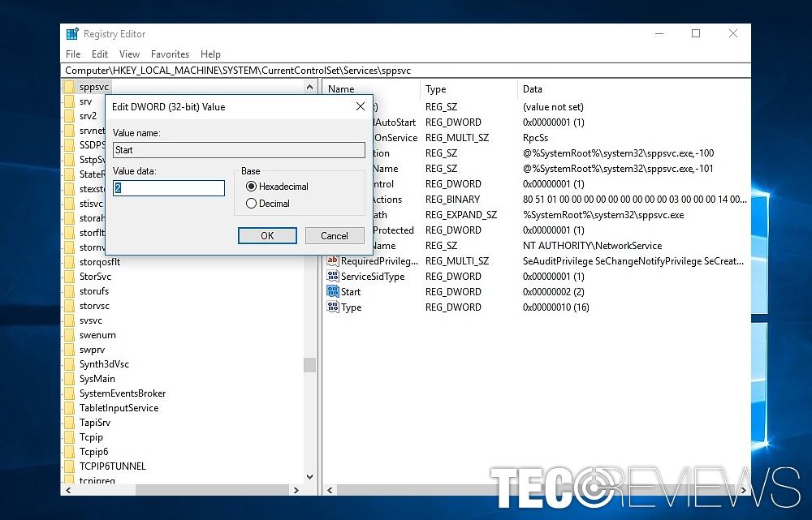
Task: Click the binary data starting "80 51 01 00"
Action: point(635,200)
